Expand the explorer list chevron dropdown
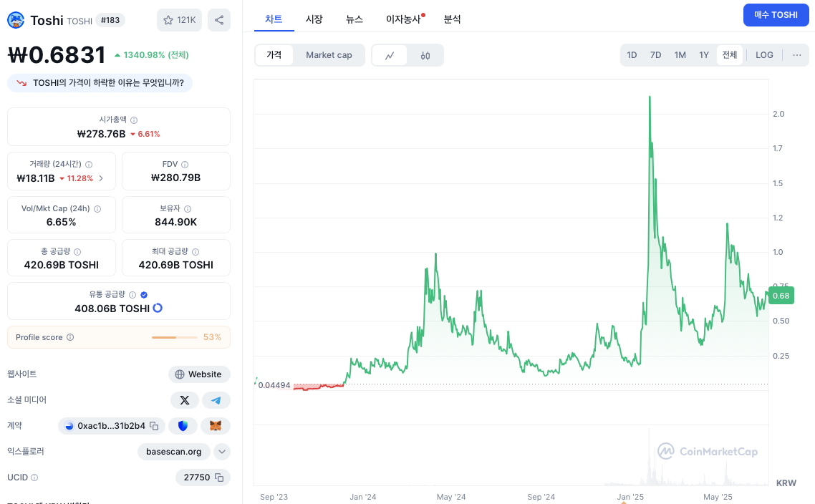815x504 pixels. click(x=222, y=452)
